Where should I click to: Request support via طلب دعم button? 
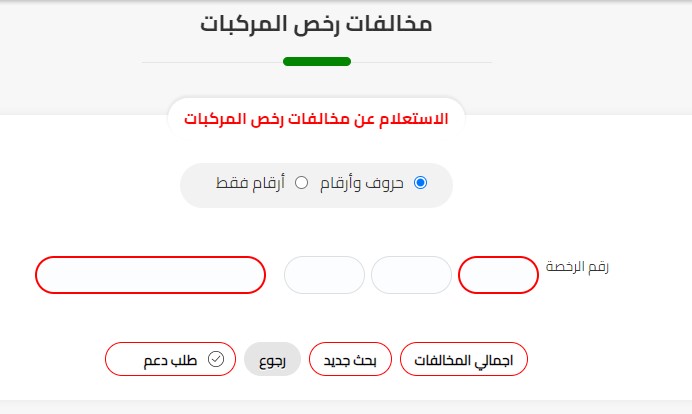click(170, 360)
